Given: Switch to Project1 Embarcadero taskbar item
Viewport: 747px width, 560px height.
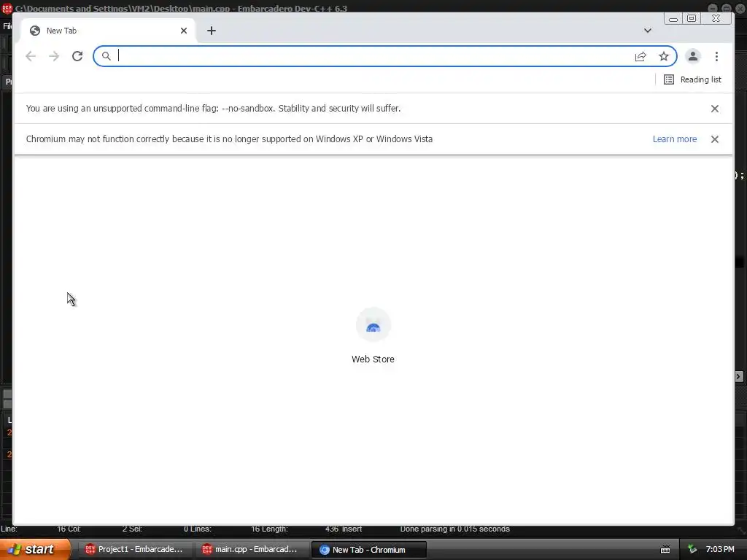Looking at the screenshot, I should point(135,550).
